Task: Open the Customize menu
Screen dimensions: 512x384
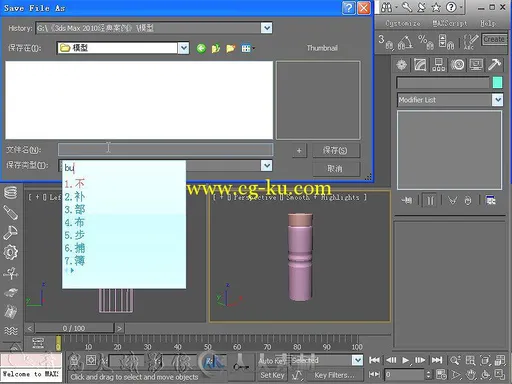Action: pyautogui.click(x=402, y=23)
